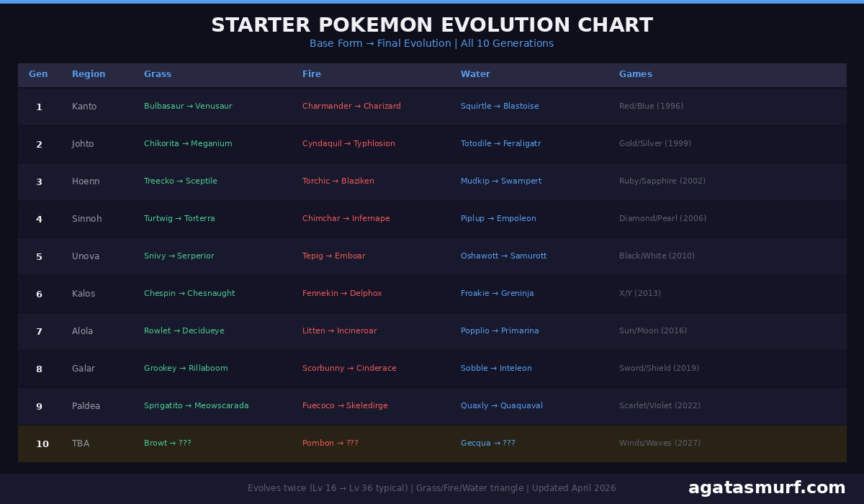Click Red/Blue (1996) games entry
Image resolution: width=864 pixels, height=504 pixels.
(x=651, y=107)
